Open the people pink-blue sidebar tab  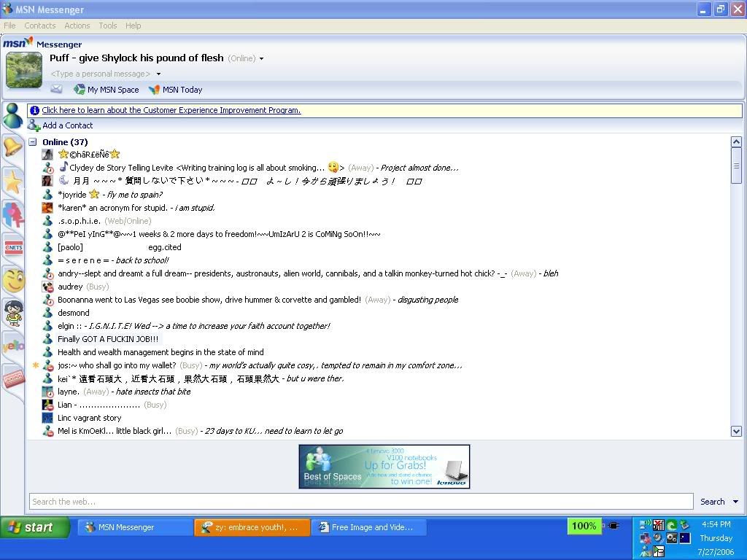tap(13, 215)
